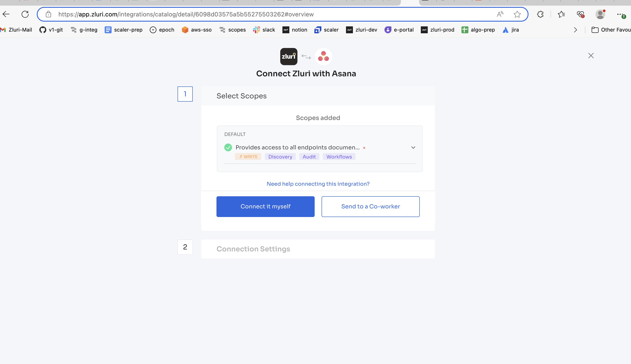The height and width of the screenshot is (364, 631).
Task: Go back using the browser back arrow
Action: pyautogui.click(x=6, y=14)
